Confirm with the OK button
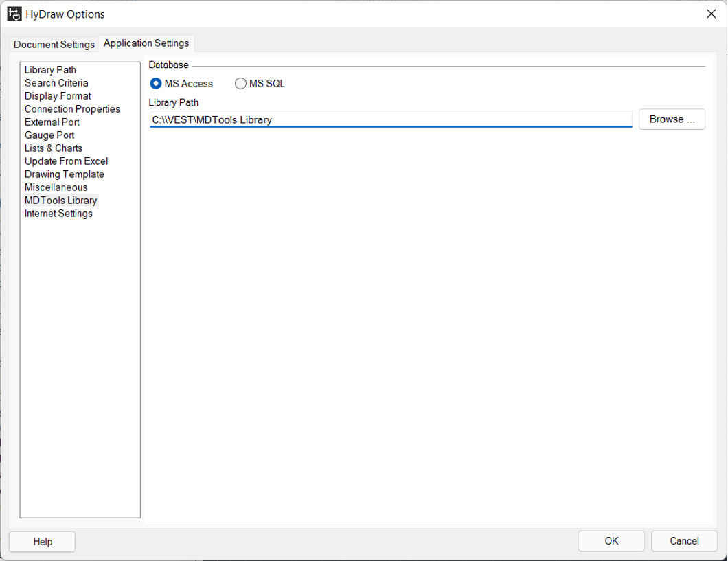Screen dimensions: 728x561 click(x=611, y=541)
